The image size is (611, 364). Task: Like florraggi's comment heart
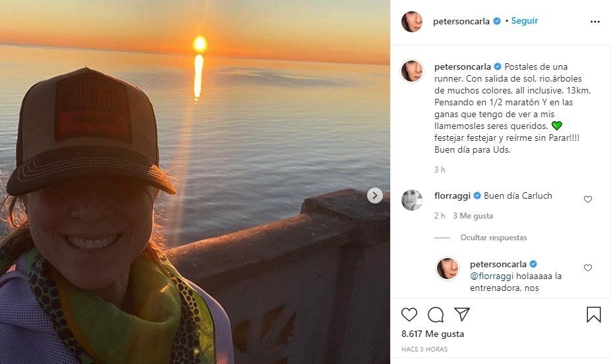pos(588,199)
